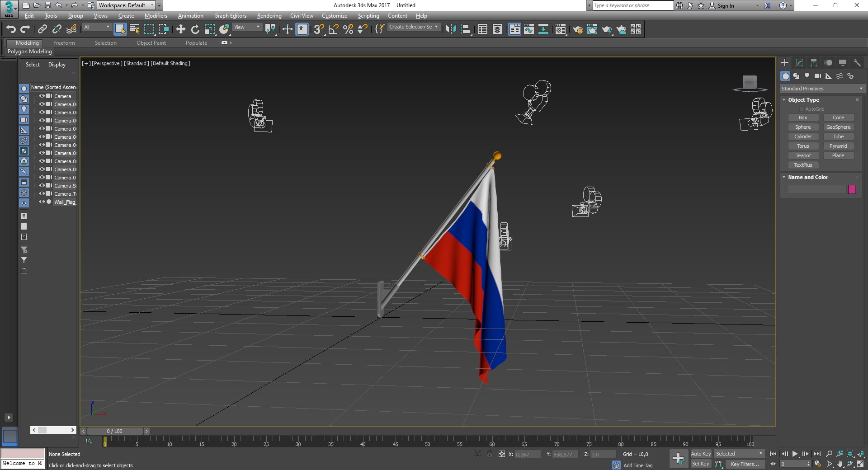Viewport: 868px width, 470px height.
Task: Click the object name input field
Action: click(x=816, y=189)
